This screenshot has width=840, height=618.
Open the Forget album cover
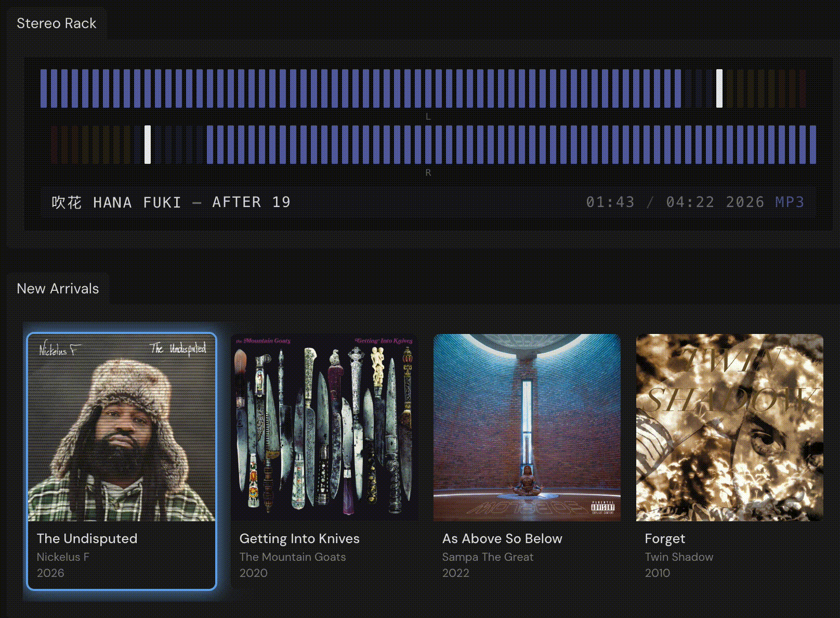pyautogui.click(x=729, y=427)
